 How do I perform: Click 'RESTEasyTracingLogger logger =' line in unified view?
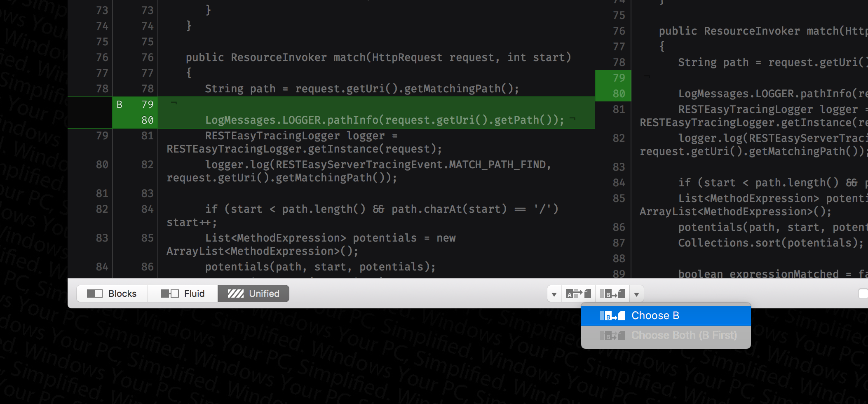coord(301,136)
